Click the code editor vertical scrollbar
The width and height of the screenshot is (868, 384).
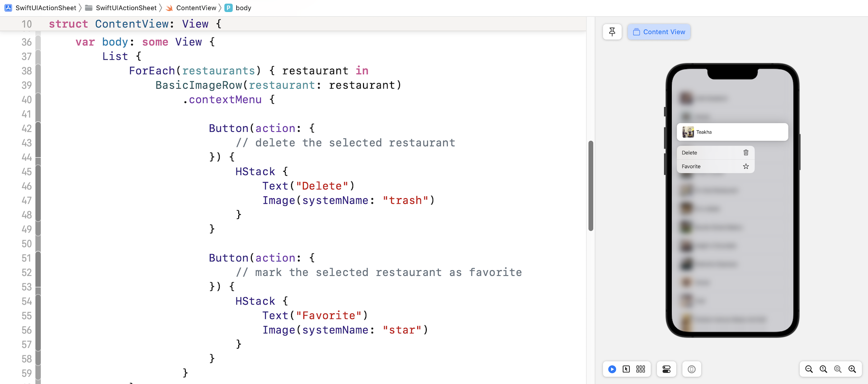click(590, 185)
